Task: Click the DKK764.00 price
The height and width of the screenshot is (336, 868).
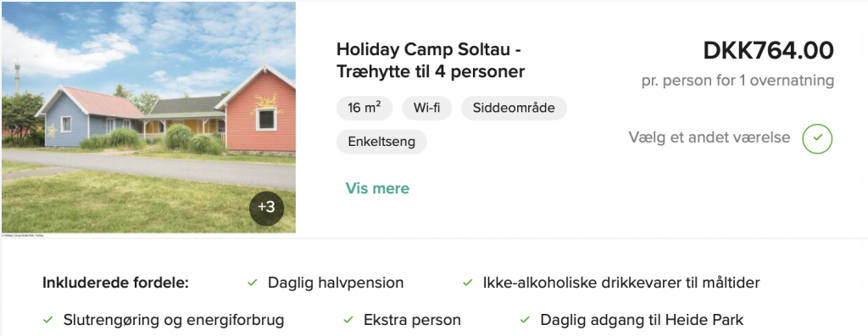Action: tap(768, 52)
